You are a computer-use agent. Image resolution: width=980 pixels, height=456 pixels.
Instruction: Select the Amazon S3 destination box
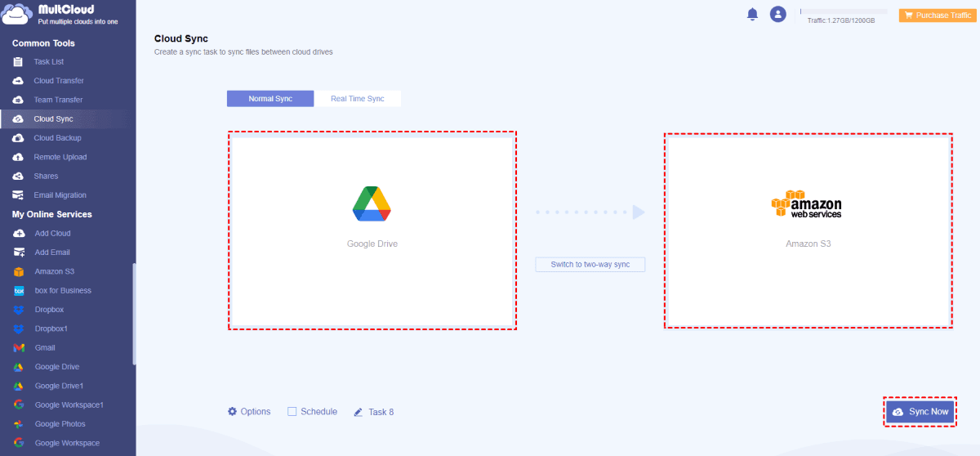point(808,230)
